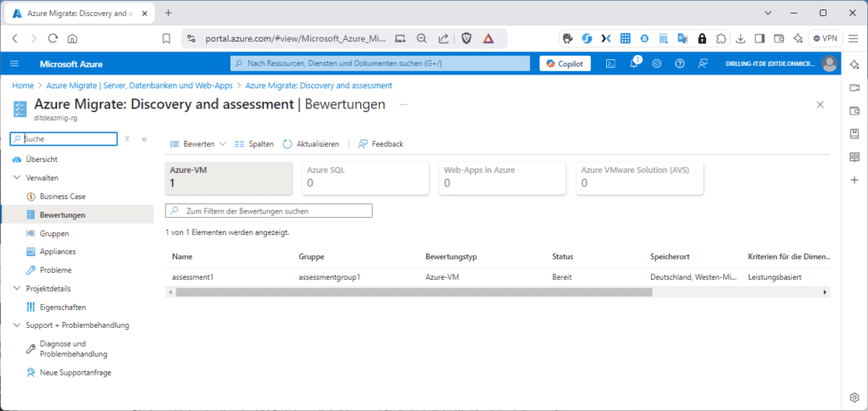Sort by the Status column header
Screen dimensions: 868x411
[x=563, y=257]
